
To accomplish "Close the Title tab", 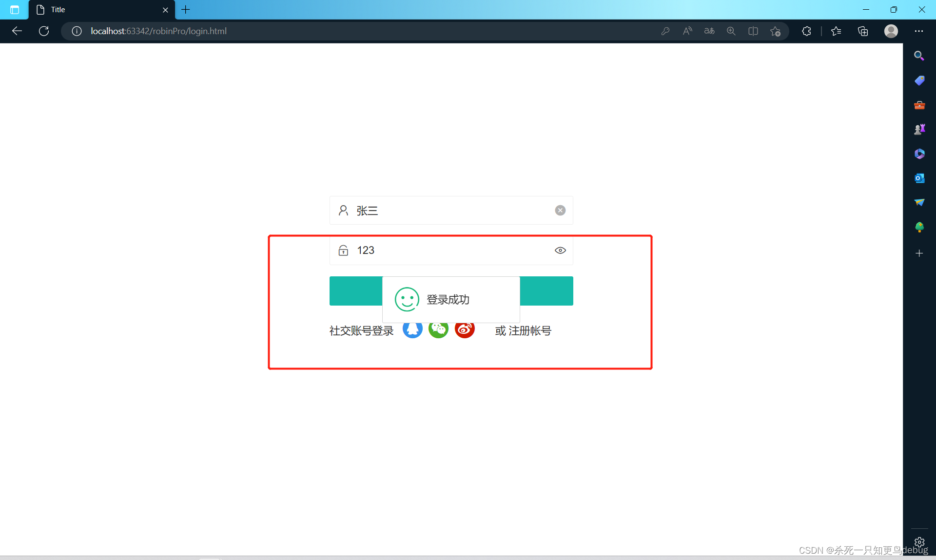I will pos(165,10).
